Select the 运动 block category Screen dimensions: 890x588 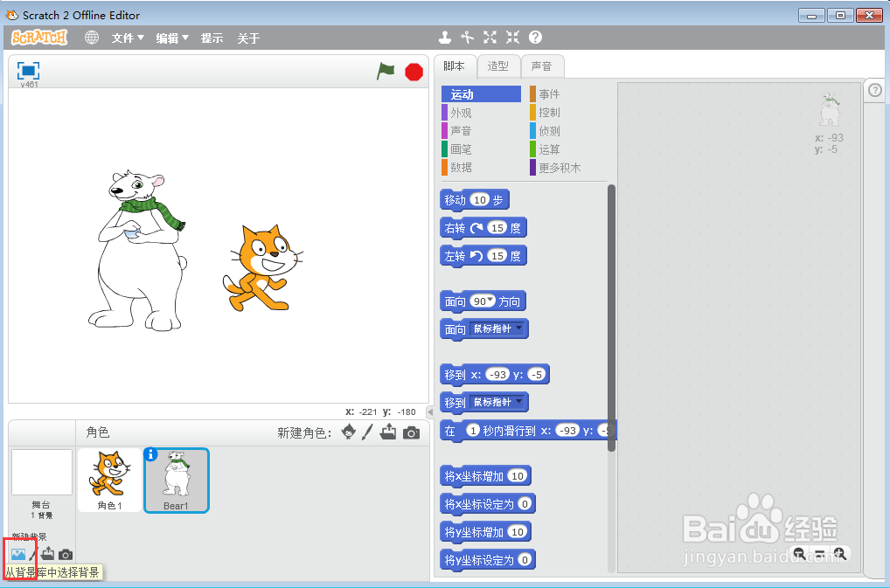[x=482, y=94]
